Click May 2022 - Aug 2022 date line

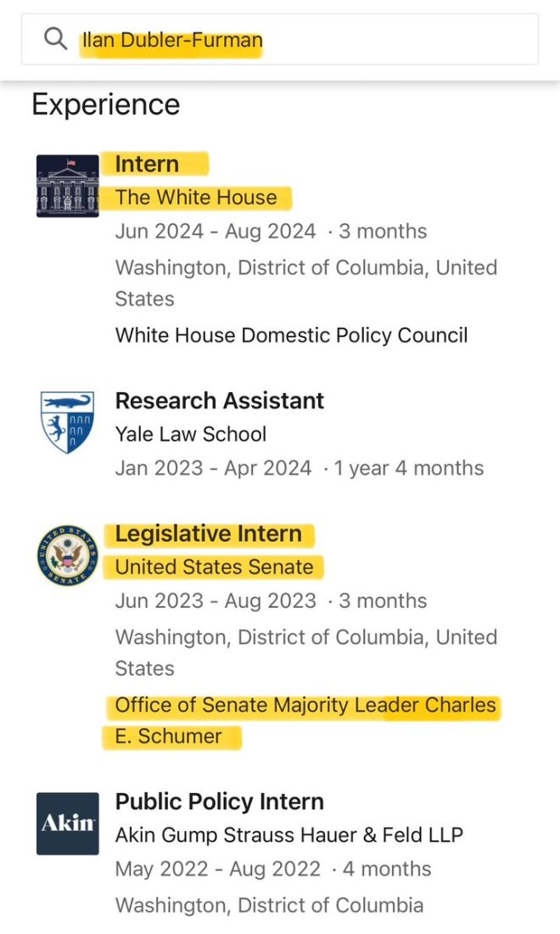click(x=273, y=869)
